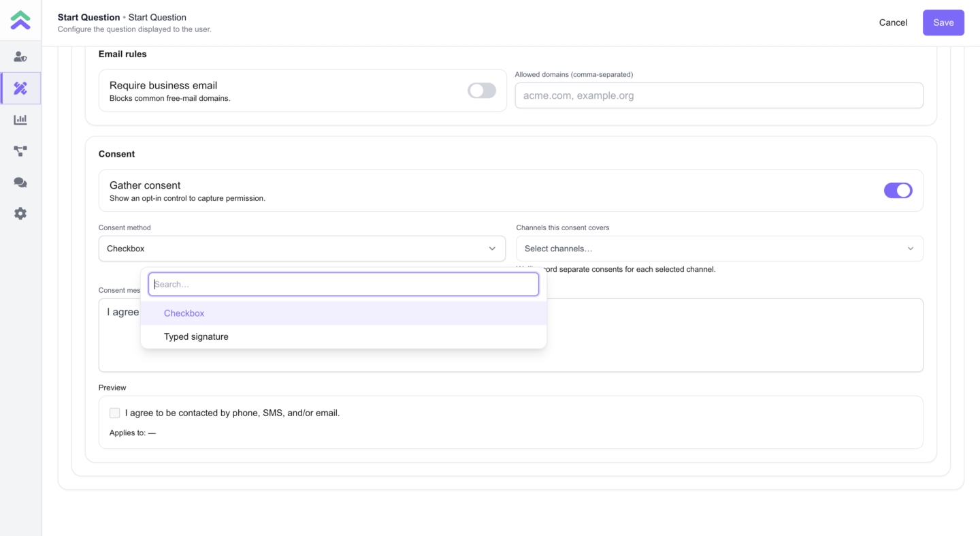The image size is (980, 536).
Task: Enable the Require business email toggle
Action: pyautogui.click(x=482, y=91)
